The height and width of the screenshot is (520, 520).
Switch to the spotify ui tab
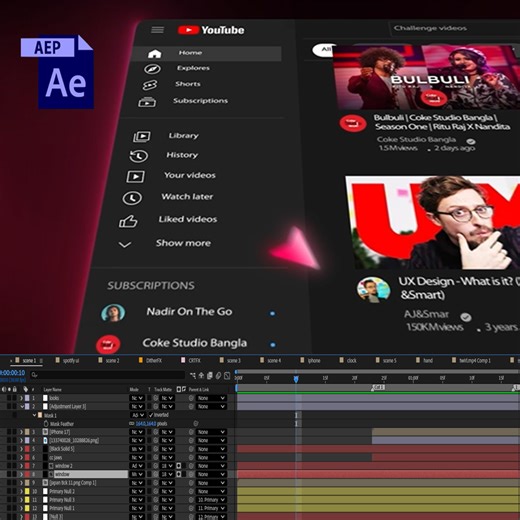pyautogui.click(x=68, y=361)
